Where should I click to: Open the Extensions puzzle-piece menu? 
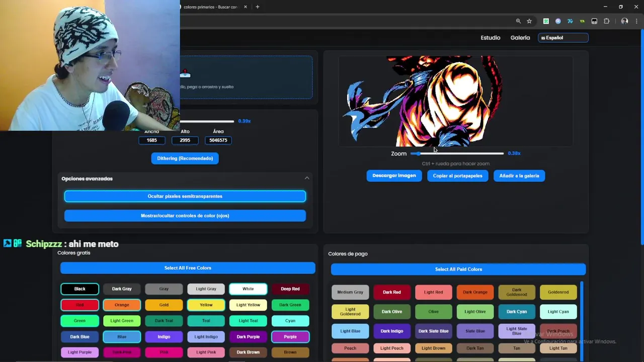click(606, 21)
